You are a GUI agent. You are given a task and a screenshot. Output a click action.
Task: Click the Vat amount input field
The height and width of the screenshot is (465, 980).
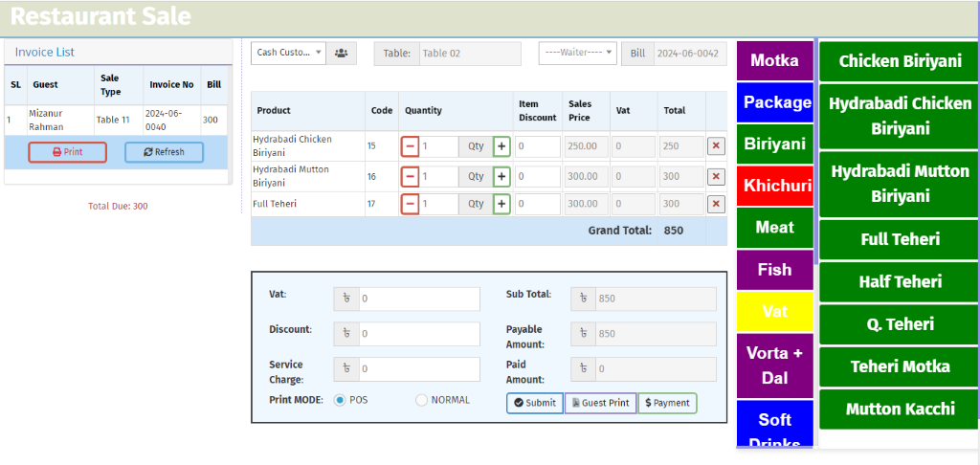(x=419, y=299)
